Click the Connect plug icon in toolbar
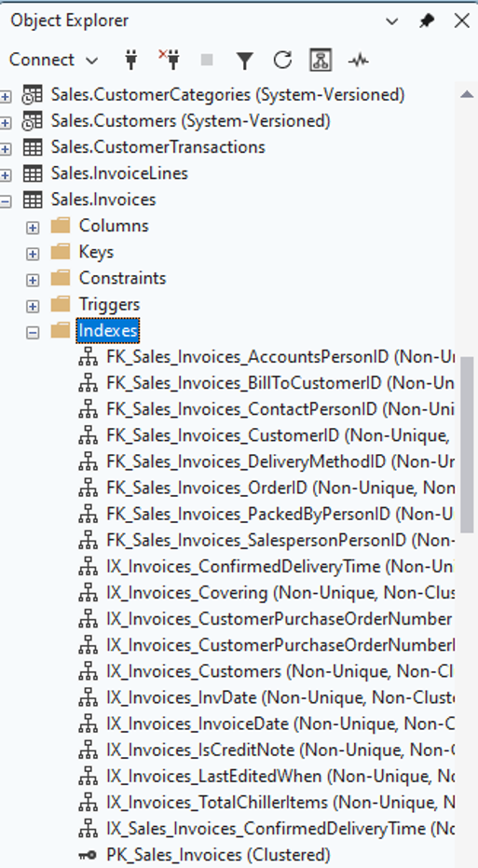 click(x=131, y=60)
